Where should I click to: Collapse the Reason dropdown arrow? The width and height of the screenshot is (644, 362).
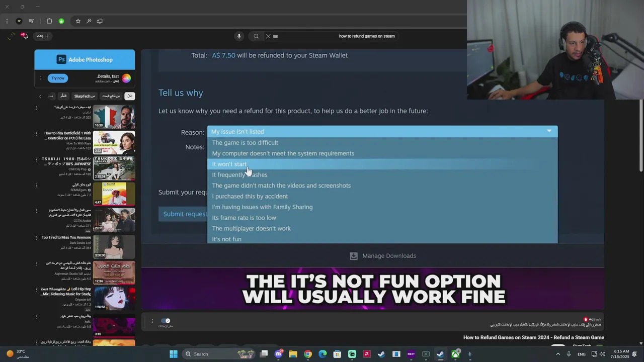point(549,131)
